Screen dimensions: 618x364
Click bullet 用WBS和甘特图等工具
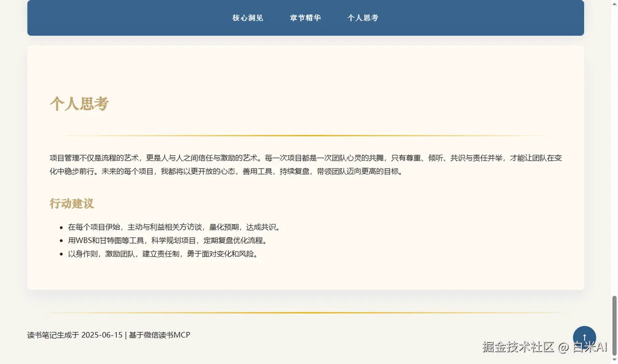coord(168,240)
